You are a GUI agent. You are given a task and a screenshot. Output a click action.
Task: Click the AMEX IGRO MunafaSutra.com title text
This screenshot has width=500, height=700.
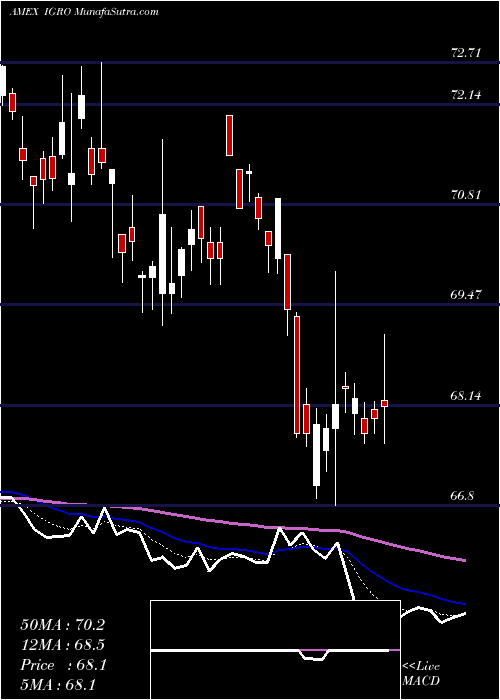pos(83,12)
